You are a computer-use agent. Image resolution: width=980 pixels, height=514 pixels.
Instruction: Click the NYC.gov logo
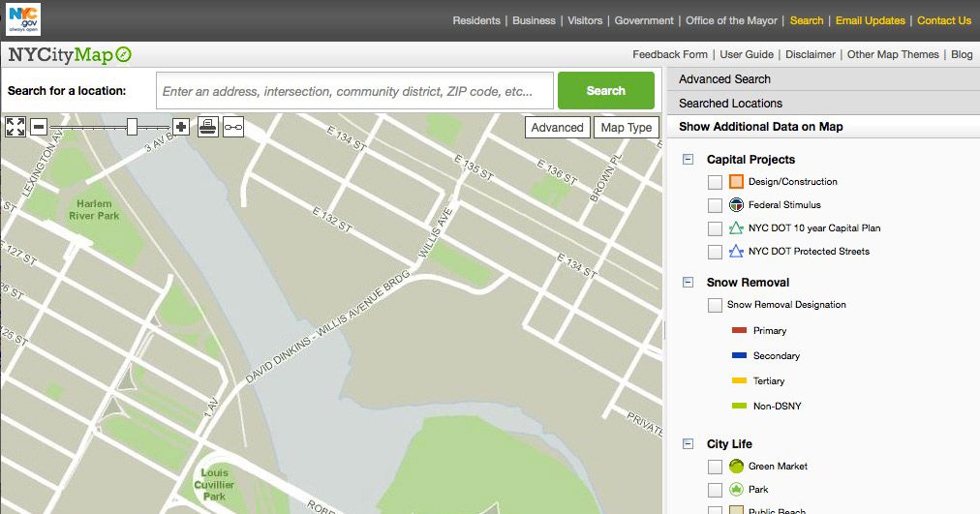(x=24, y=19)
